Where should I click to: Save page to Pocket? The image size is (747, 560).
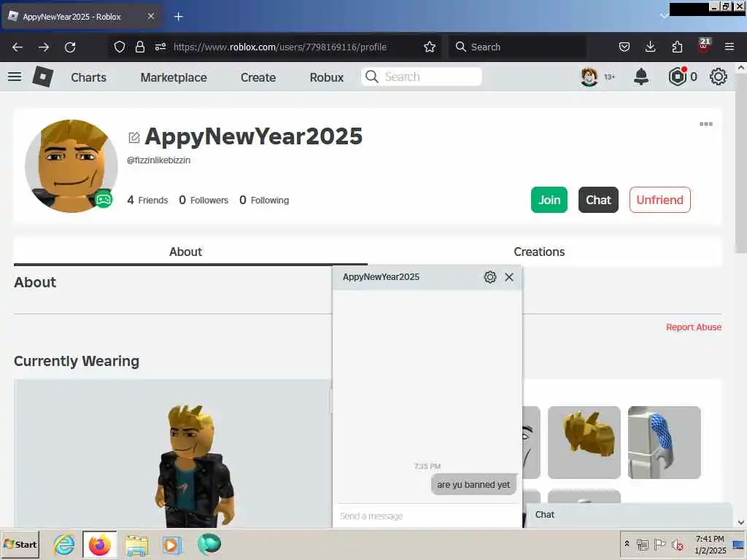point(624,47)
